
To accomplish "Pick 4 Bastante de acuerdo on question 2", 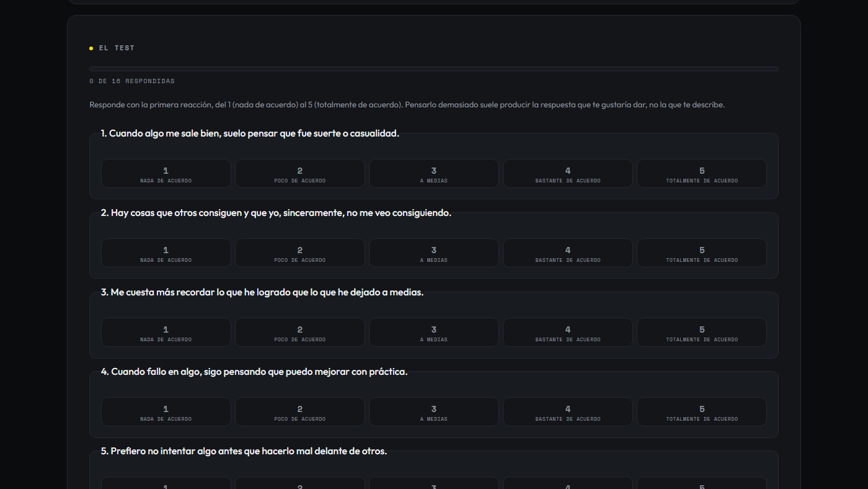I will point(568,253).
